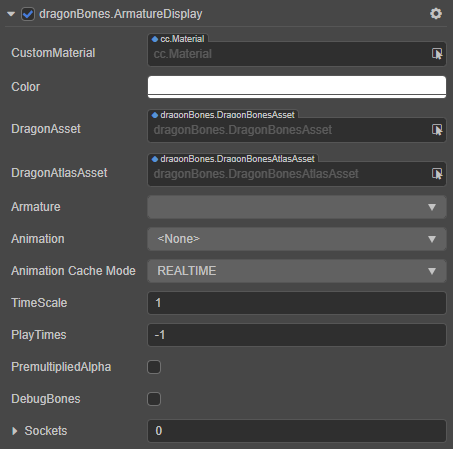The height and width of the screenshot is (449, 453).
Task: Click the Sockets count field
Action: (x=297, y=431)
